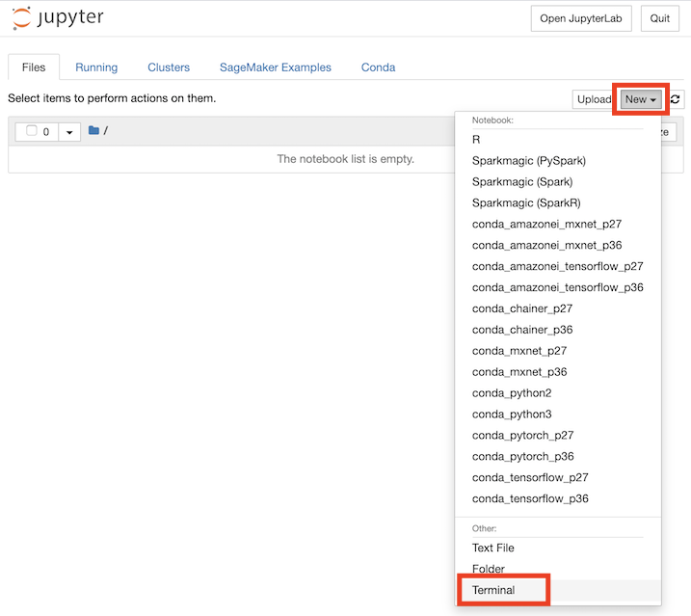Switch to the Files tab

tap(34, 67)
